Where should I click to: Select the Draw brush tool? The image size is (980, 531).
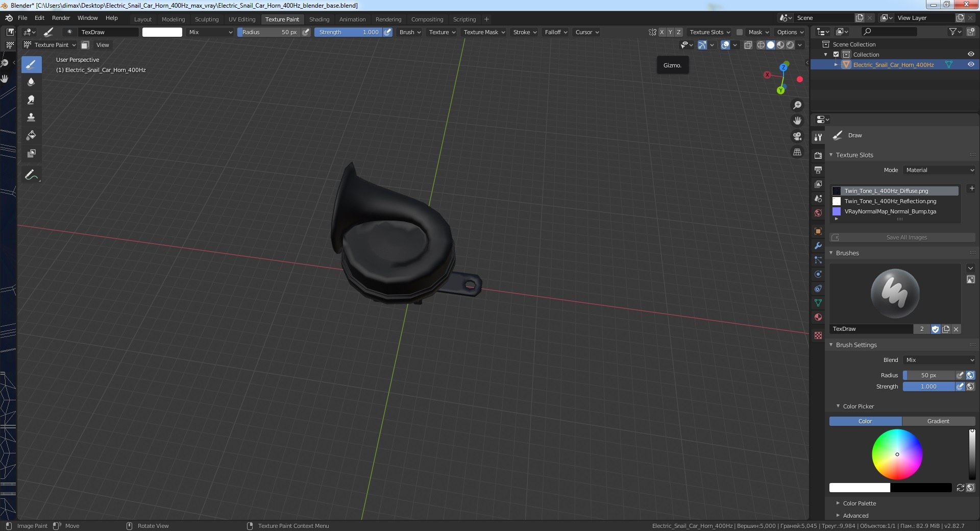[31, 64]
